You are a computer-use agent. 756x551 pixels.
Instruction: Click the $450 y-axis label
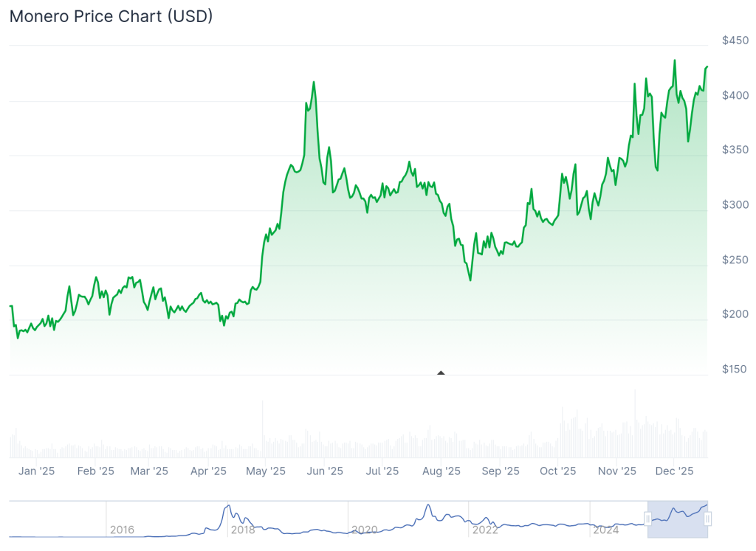[735, 41]
